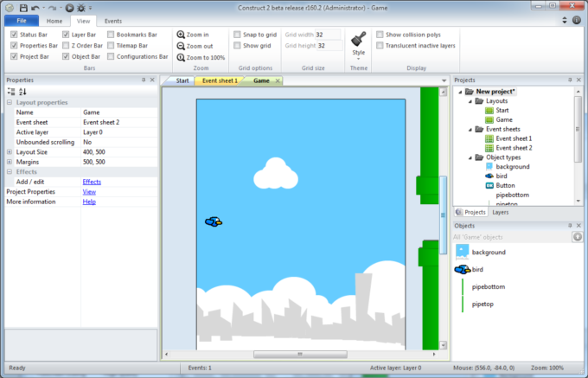This screenshot has height=378, width=588.
Task: Click the Zoom to 100% icon
Action: [181, 57]
